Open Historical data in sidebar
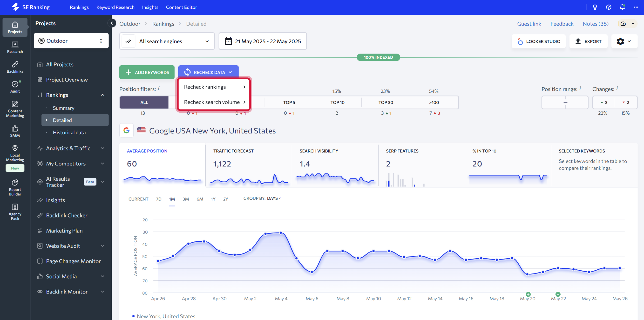The width and height of the screenshot is (644, 320). point(69,132)
